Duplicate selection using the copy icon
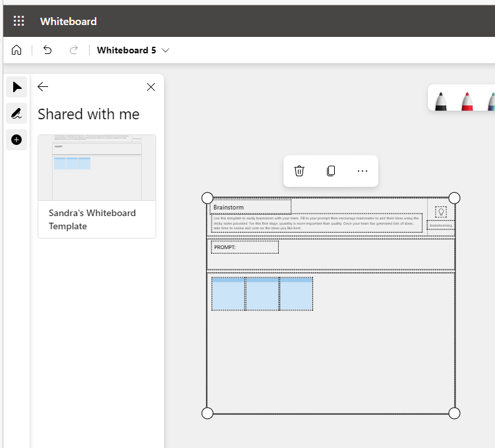 tap(331, 171)
